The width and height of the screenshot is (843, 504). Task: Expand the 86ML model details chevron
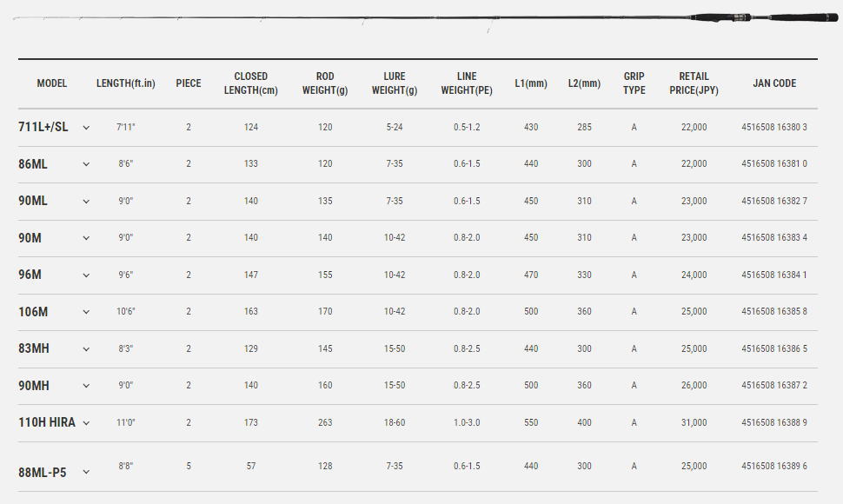(x=86, y=164)
